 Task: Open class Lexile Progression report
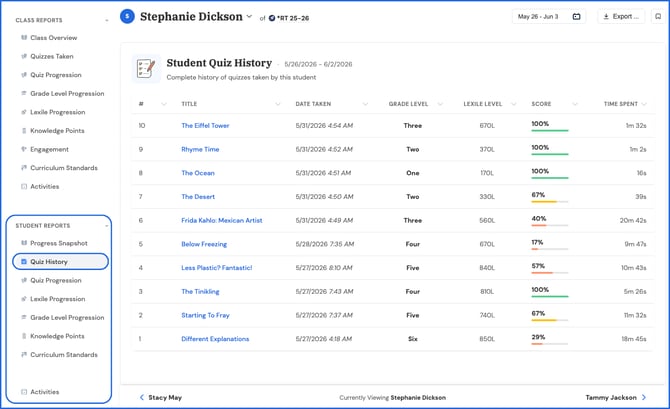[58, 112]
